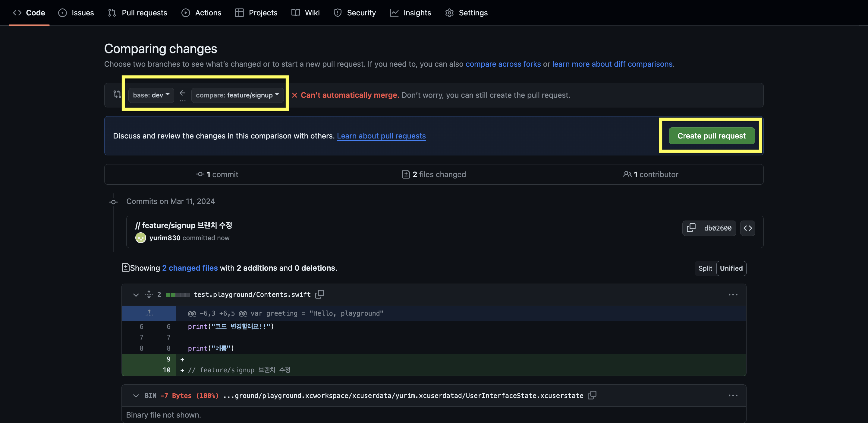Expand up the hunk header lines
Screen dimensions: 868x423
(149, 313)
